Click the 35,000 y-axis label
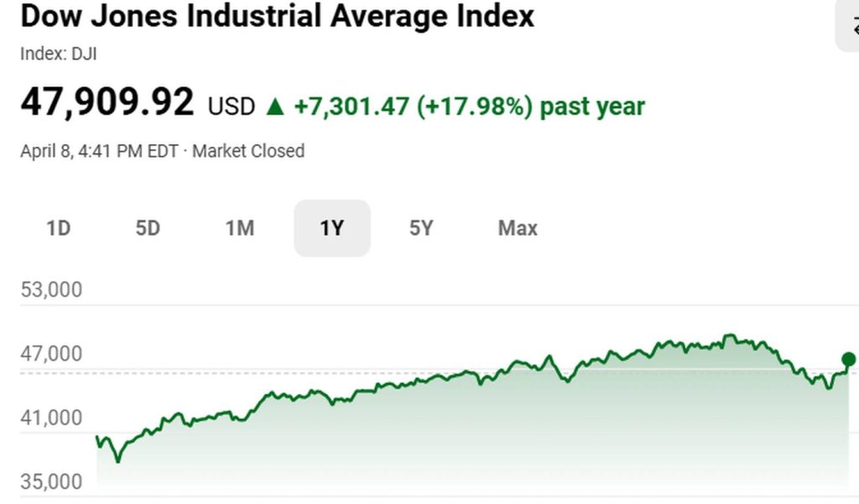Image resolution: width=859 pixels, height=504 pixels. point(52,482)
